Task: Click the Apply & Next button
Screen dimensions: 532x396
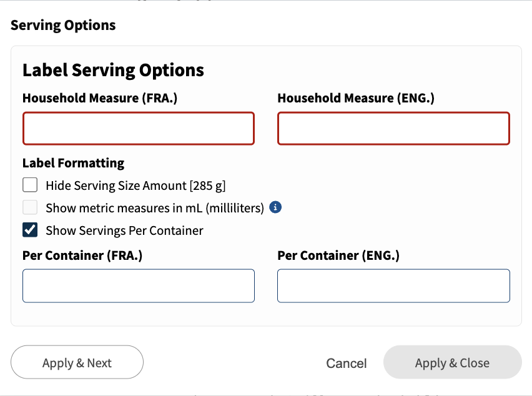Action: point(77,362)
